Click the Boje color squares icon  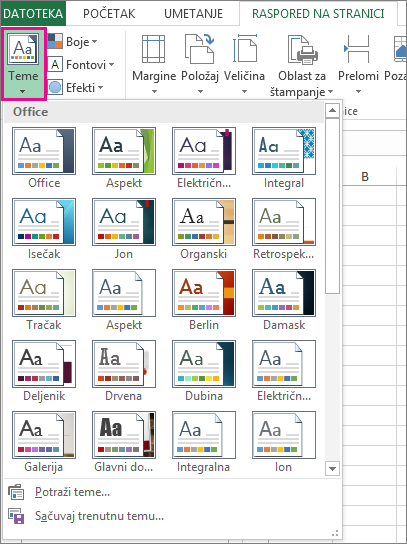55,41
